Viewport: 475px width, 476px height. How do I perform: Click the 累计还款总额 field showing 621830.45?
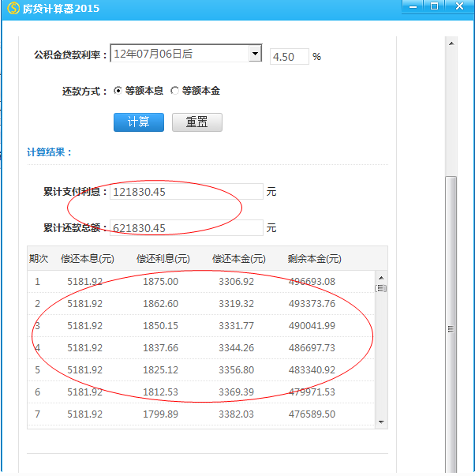(186, 227)
